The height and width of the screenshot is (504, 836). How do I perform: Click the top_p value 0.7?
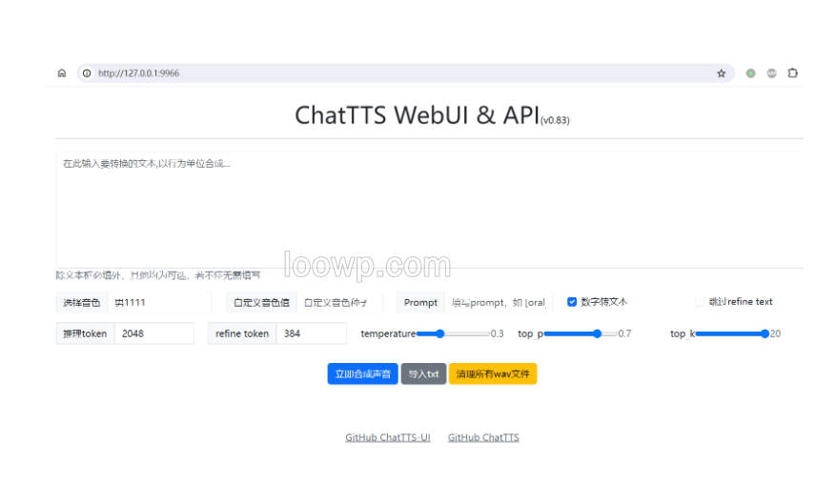[x=624, y=333]
